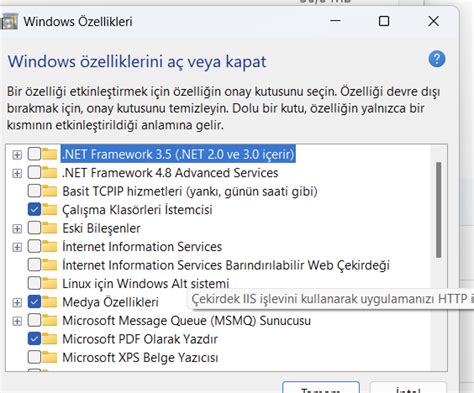Screen dimensions: 474x393
Task: Click the blue help question mark icon
Action: pos(437,59)
